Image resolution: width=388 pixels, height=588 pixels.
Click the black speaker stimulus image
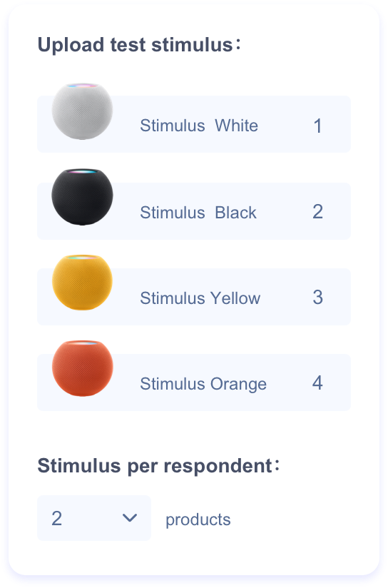[82, 197]
